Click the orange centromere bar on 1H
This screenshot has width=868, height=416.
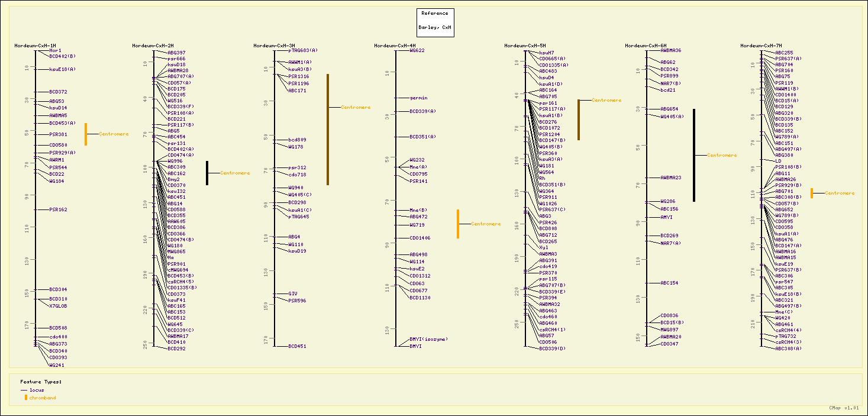tap(86, 134)
